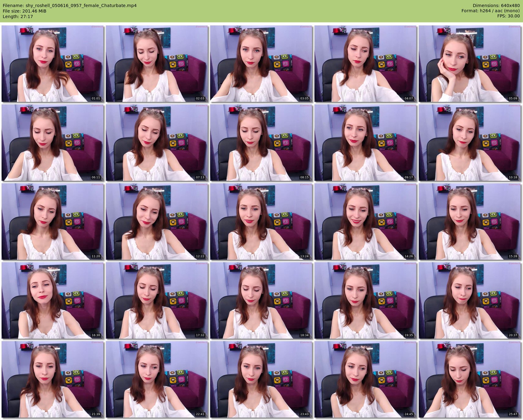Choose the 10:18 video frame

[470, 143]
